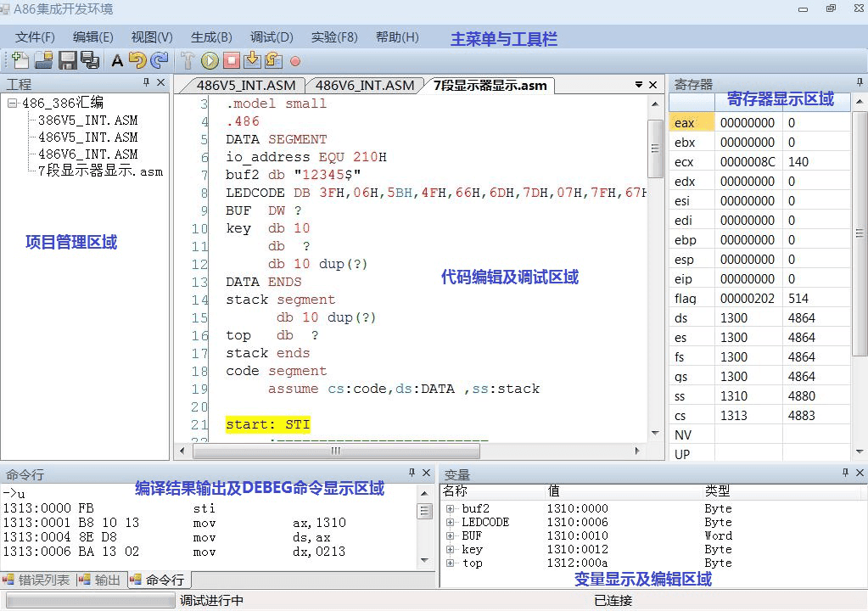Viewport: 868px width, 611px height.
Task: Click the Save All toolbar icon
Action: (x=91, y=60)
